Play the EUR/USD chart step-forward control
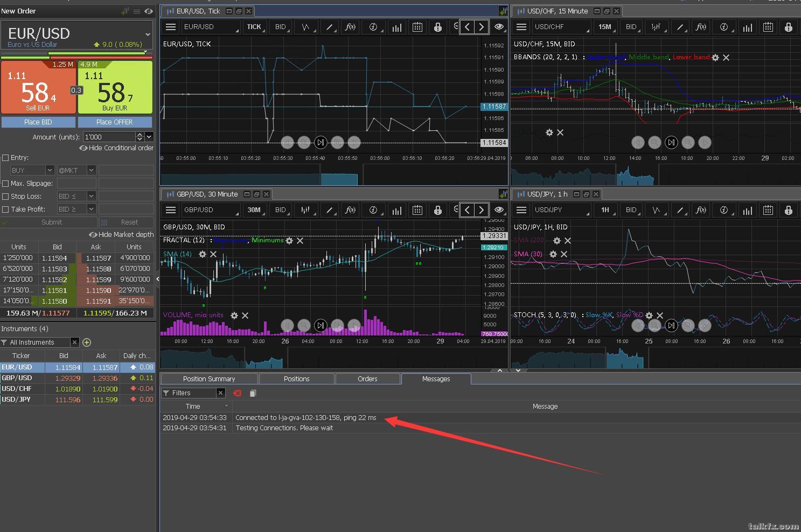Screen dimensions: 801x532 pyautogui.click(x=321, y=143)
